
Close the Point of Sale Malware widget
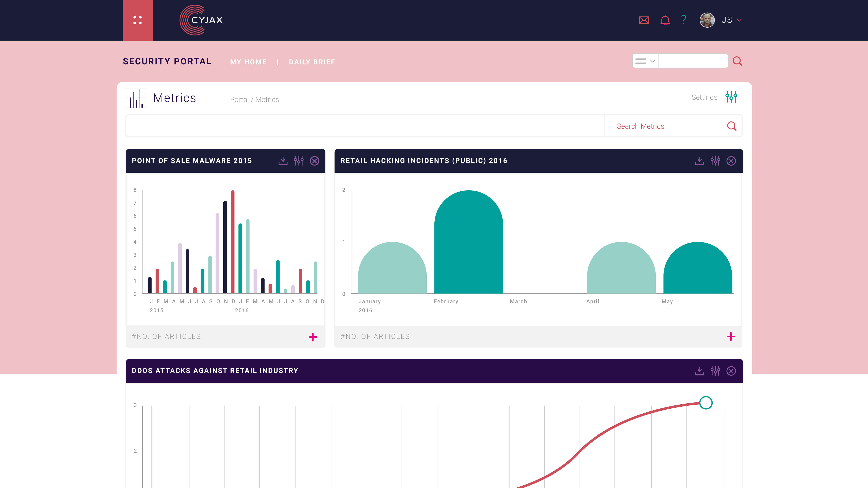click(x=314, y=161)
